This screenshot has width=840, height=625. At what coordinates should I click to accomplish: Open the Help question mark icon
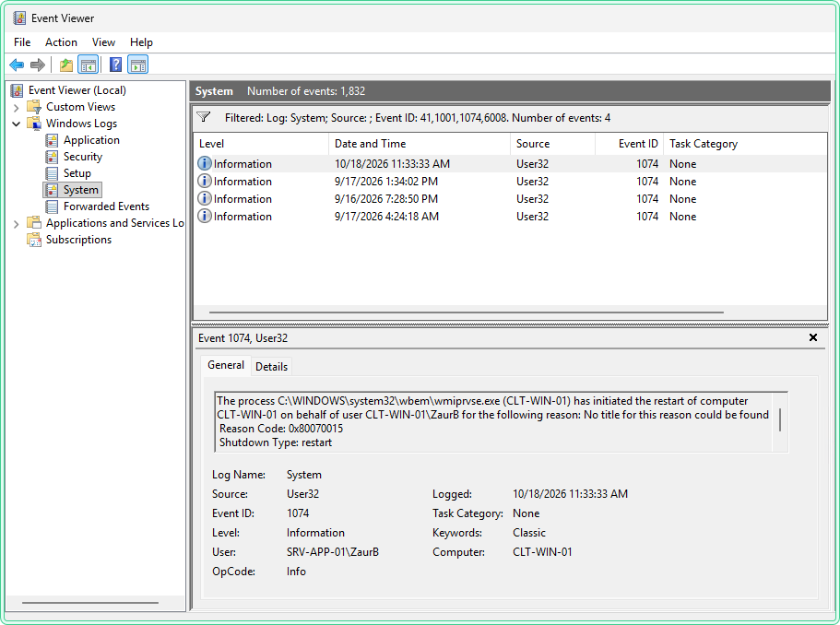click(115, 65)
